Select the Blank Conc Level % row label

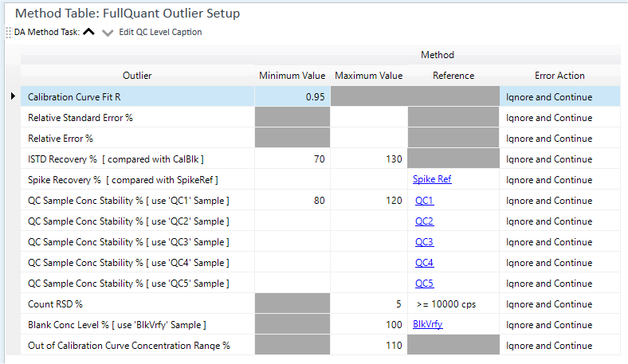click(x=117, y=325)
